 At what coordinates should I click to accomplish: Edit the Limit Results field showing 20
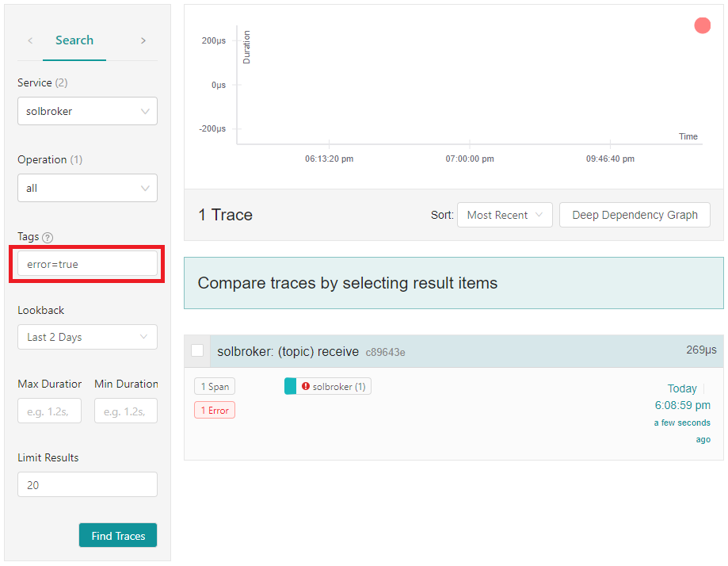point(87,484)
